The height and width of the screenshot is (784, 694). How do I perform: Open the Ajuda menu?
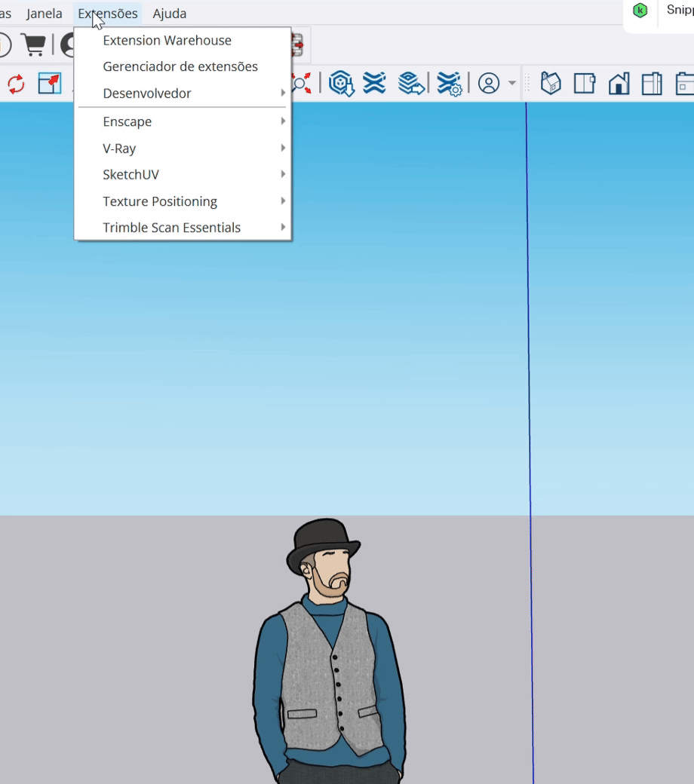[x=170, y=14]
